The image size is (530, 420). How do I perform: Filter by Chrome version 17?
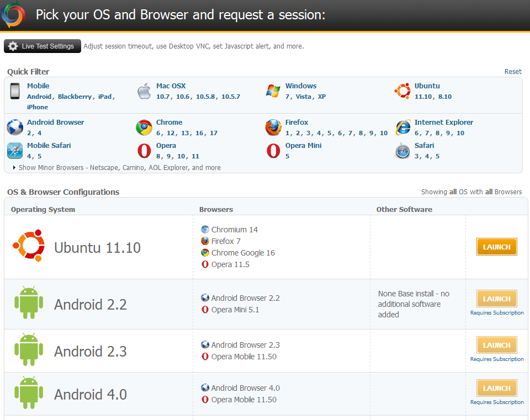214,133
